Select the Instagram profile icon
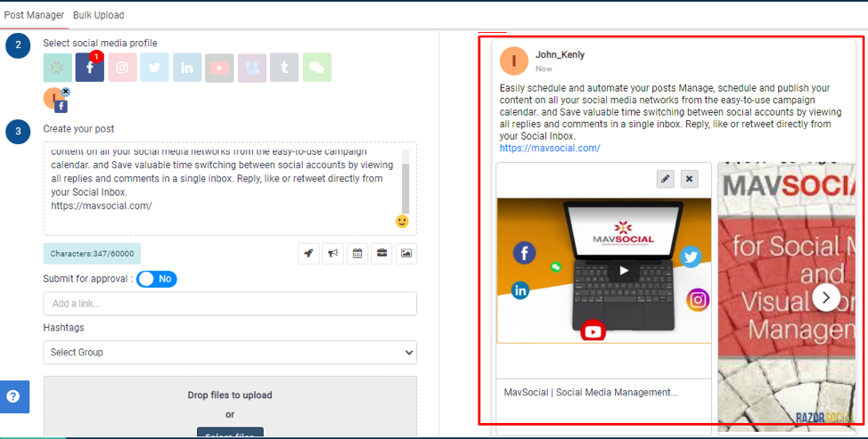 [122, 68]
